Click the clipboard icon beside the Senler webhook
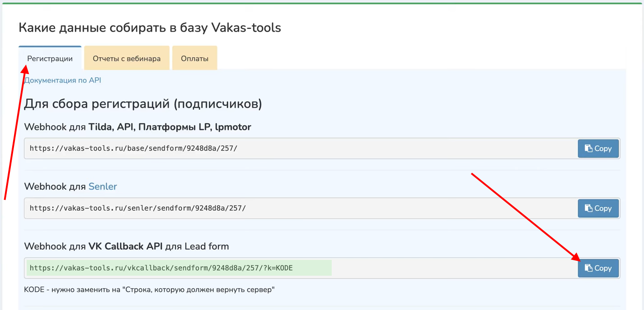 coord(588,208)
